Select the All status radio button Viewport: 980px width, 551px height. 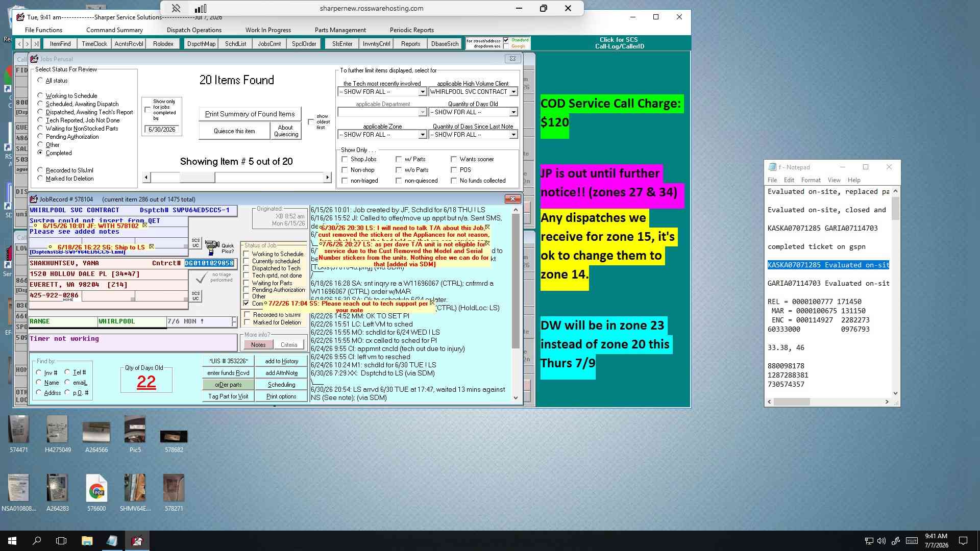pyautogui.click(x=40, y=80)
